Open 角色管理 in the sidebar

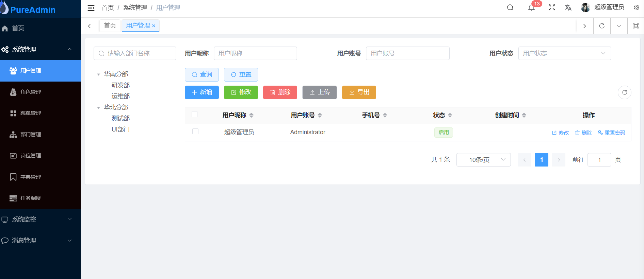40,92
